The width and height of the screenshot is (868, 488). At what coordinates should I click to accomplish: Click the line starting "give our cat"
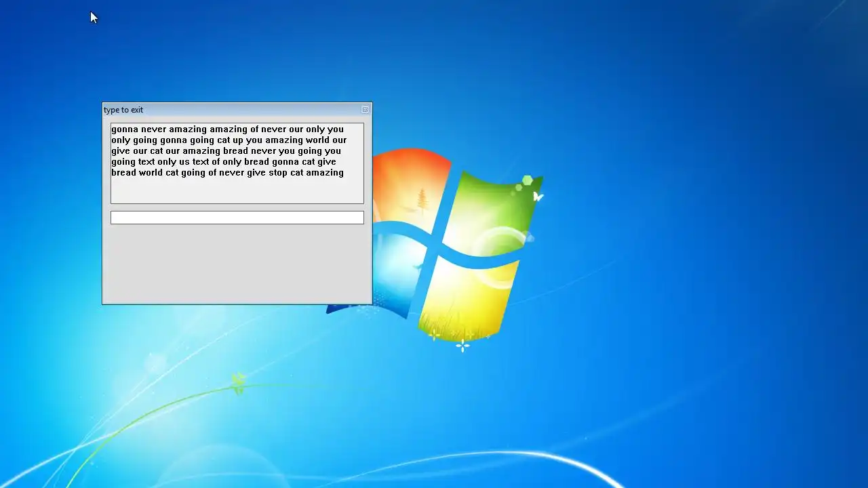(x=226, y=151)
